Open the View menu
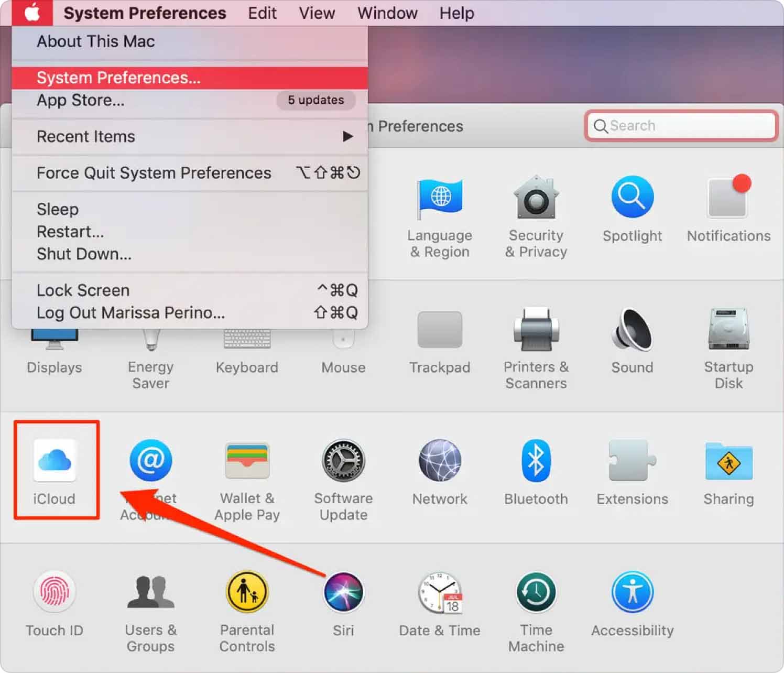This screenshot has height=673, width=784. click(317, 13)
